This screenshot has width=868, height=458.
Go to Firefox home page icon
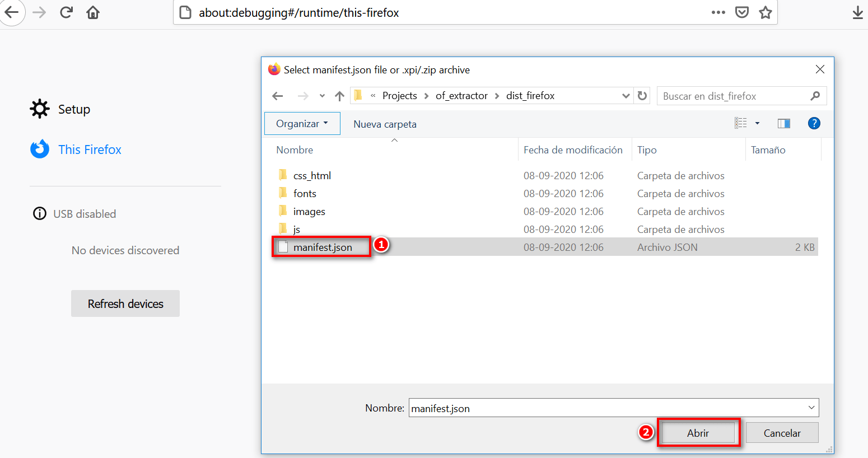pyautogui.click(x=93, y=12)
